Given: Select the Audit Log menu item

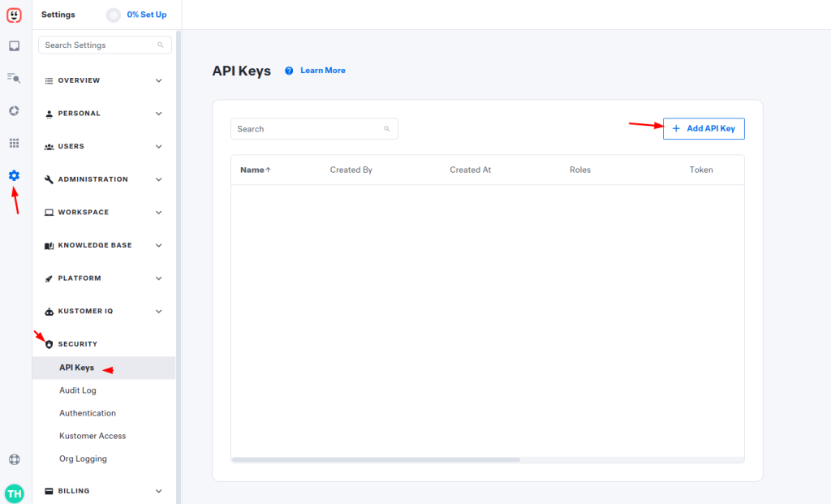Looking at the screenshot, I should tap(77, 390).
